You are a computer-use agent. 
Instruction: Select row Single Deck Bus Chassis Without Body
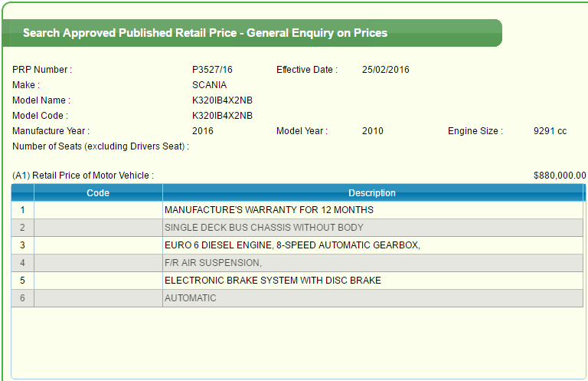point(297,228)
